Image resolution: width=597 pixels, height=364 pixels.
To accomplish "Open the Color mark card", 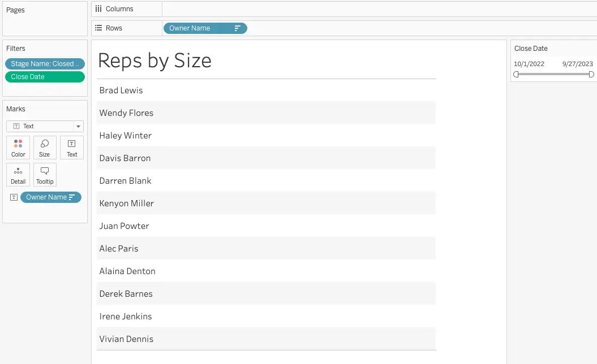I will (18, 148).
